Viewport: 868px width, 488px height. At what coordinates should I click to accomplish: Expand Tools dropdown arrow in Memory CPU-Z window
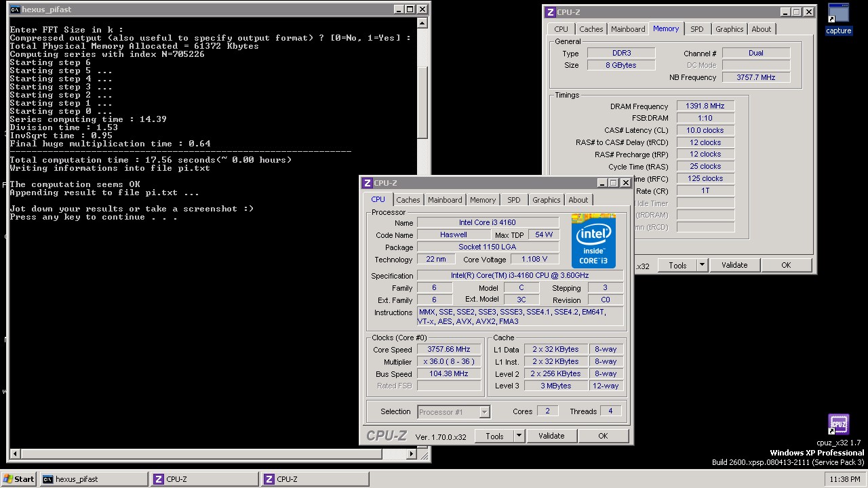702,265
